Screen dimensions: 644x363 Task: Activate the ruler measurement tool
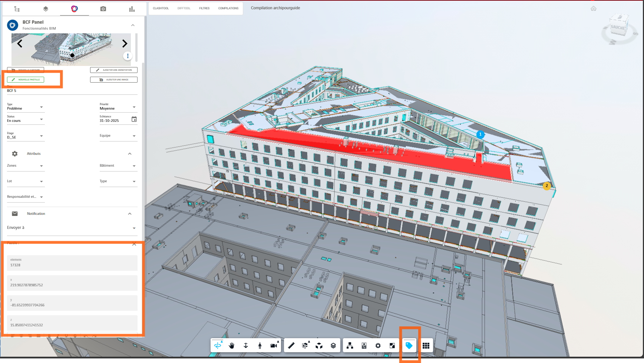point(291,346)
